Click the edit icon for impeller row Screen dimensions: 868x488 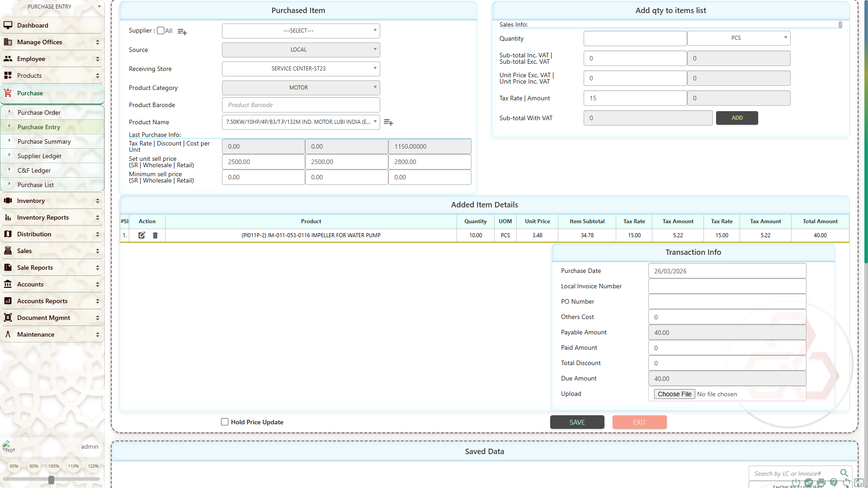tap(142, 235)
